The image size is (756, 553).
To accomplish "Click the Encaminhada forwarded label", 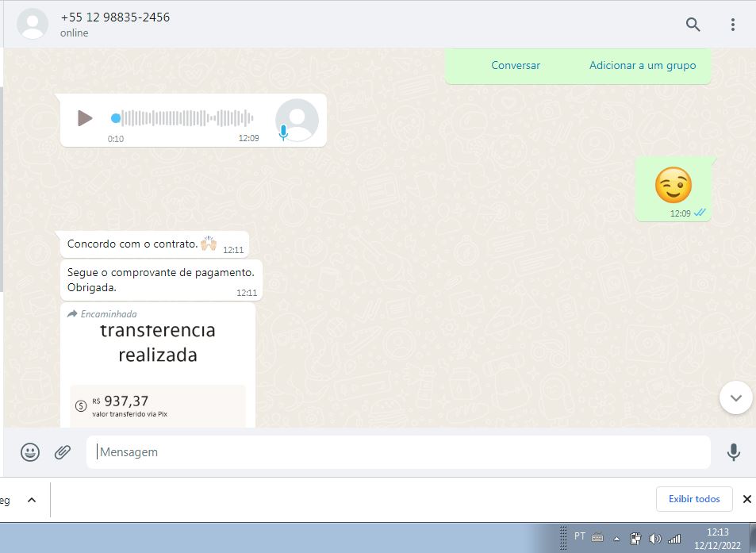I will (x=102, y=314).
